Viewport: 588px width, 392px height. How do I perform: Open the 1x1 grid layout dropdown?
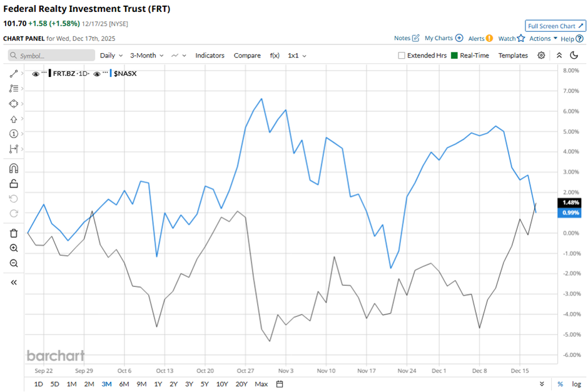[x=297, y=56]
